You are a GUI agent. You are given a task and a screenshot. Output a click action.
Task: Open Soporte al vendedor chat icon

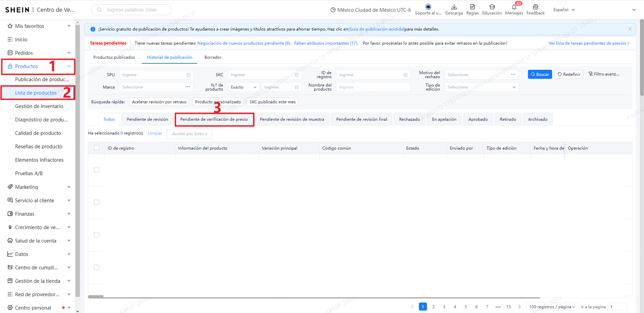[428, 7]
